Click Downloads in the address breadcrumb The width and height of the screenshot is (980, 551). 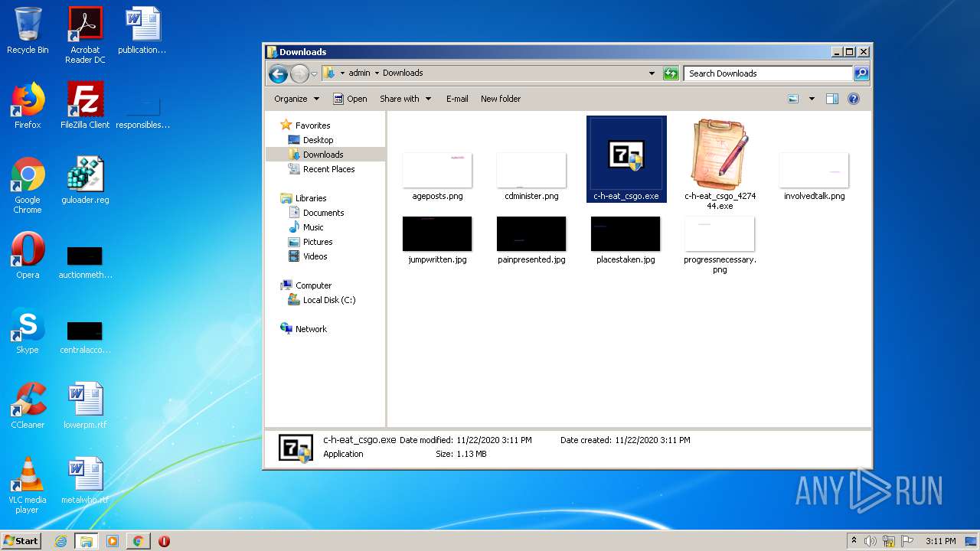(x=403, y=73)
